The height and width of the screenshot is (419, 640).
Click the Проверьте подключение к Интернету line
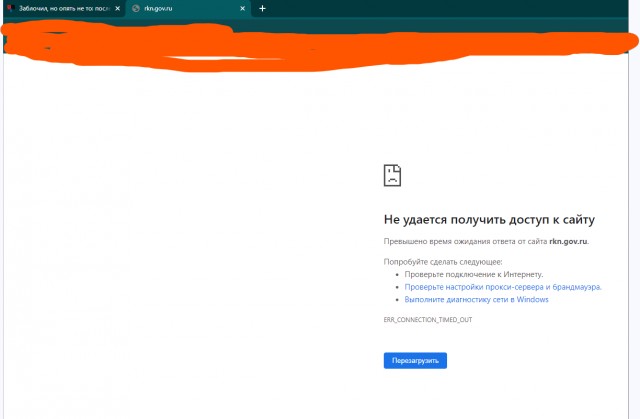(x=474, y=274)
